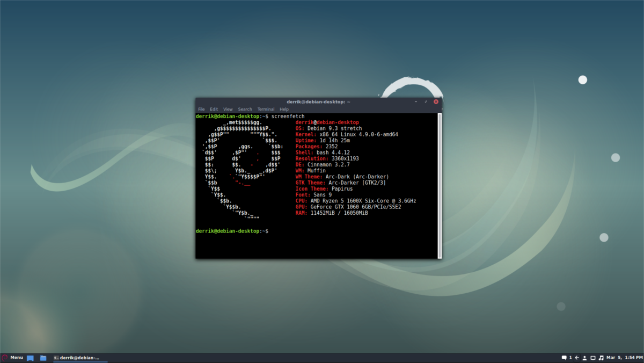Open the View menu in the terminal
Image resolution: width=644 pixels, height=363 pixels.
click(228, 108)
